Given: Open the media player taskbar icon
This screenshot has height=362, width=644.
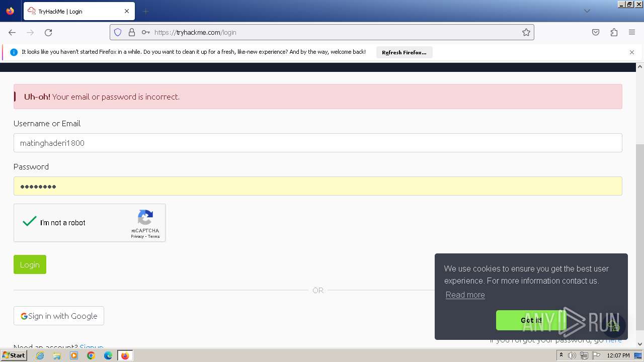Looking at the screenshot, I should click(74, 355).
